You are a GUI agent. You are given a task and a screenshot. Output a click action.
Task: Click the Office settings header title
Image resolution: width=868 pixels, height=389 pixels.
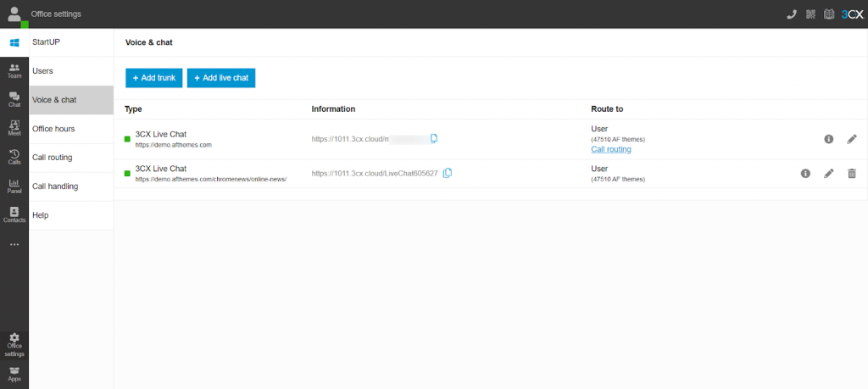(x=56, y=14)
